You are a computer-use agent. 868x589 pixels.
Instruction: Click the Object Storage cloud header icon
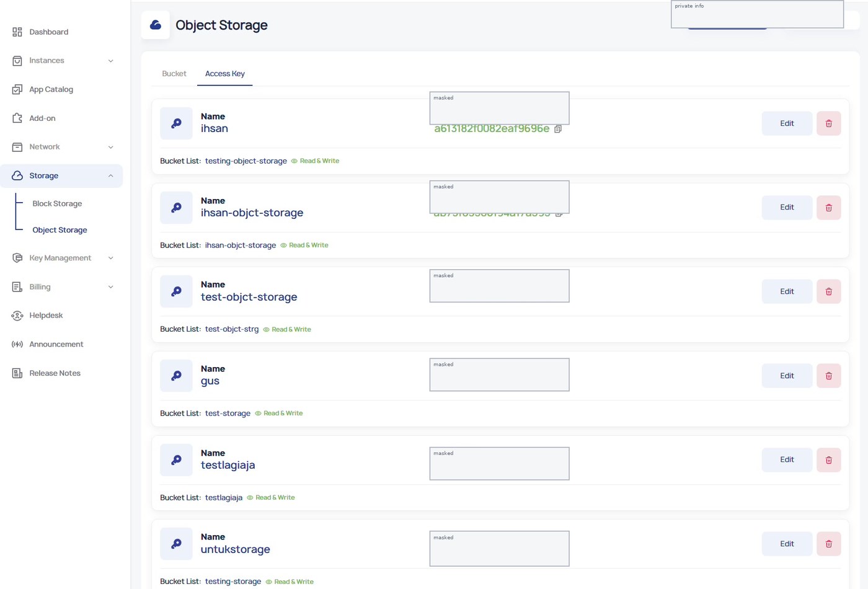point(156,25)
